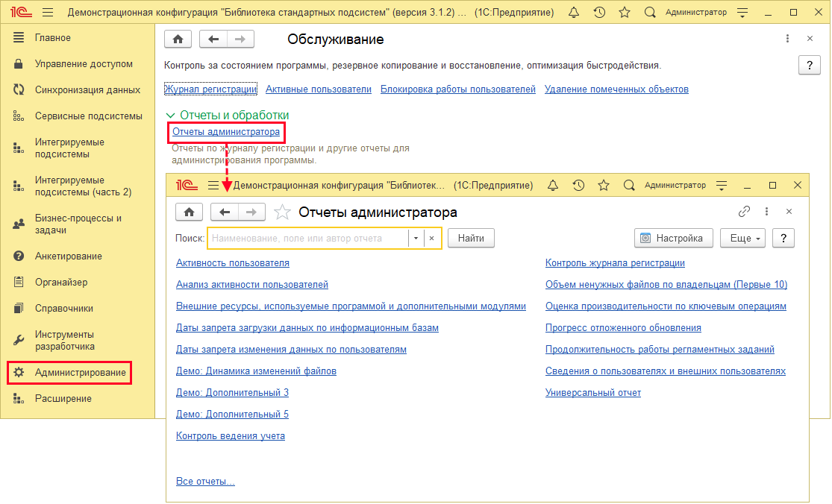Image resolution: width=832 pixels, height=504 pixels.
Task: Open notifications bell in main window title bar
Action: [574, 12]
